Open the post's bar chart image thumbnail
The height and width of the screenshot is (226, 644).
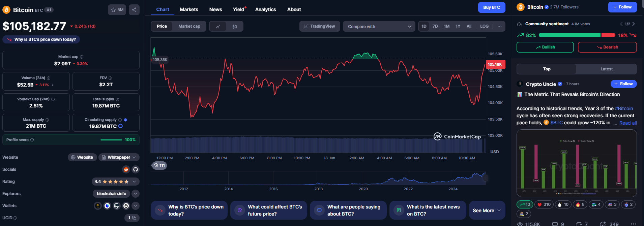click(x=577, y=163)
